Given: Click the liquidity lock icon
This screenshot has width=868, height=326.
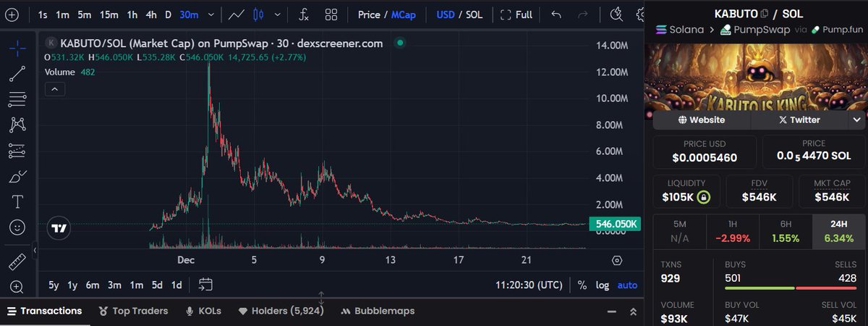Looking at the screenshot, I should pos(702,197).
